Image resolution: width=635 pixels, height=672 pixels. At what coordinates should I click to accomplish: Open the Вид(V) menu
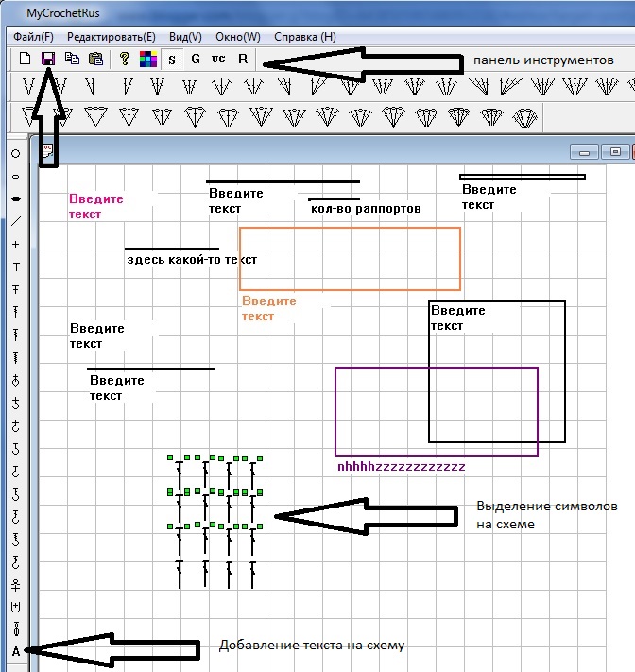(x=185, y=37)
